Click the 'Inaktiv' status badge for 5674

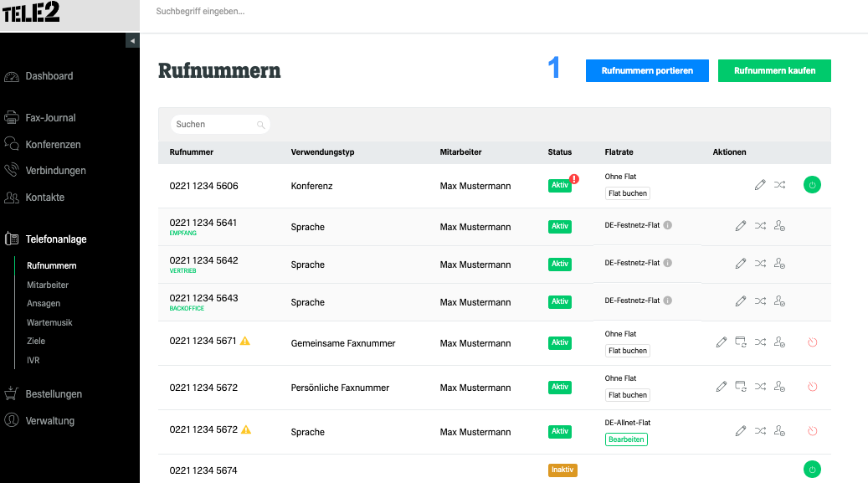[562, 470]
